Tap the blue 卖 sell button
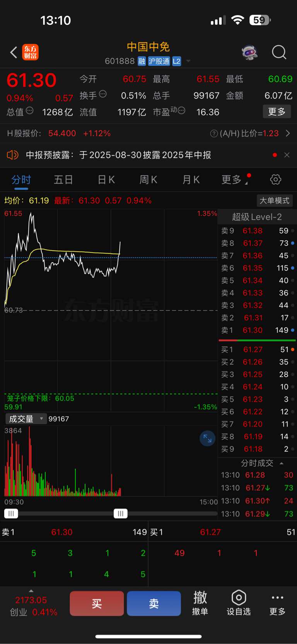 (x=154, y=603)
